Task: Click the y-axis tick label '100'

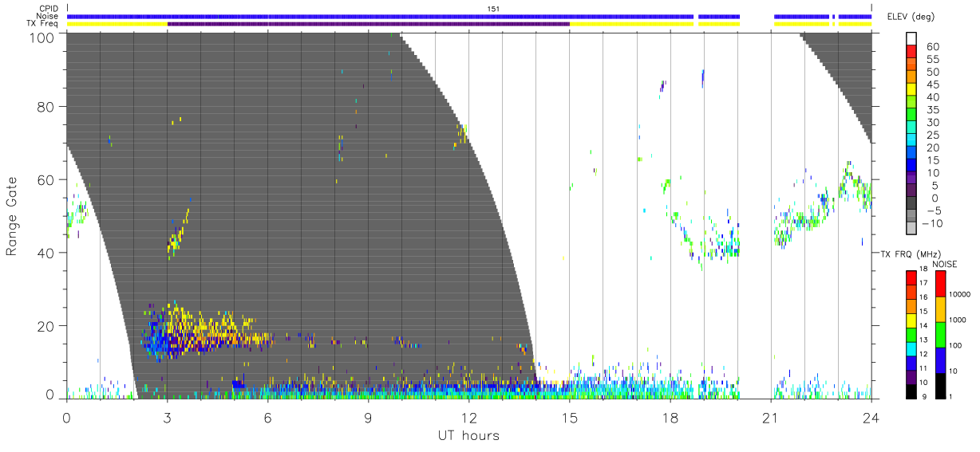Action: click(43, 37)
